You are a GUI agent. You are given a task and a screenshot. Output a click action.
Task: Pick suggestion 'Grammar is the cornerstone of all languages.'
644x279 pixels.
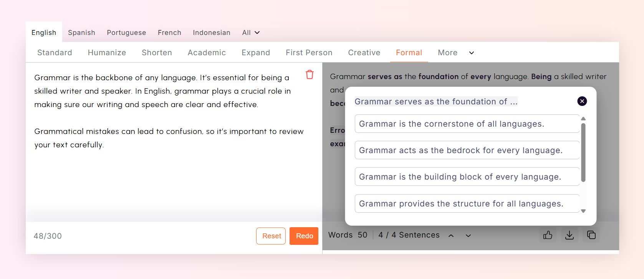[x=467, y=124]
